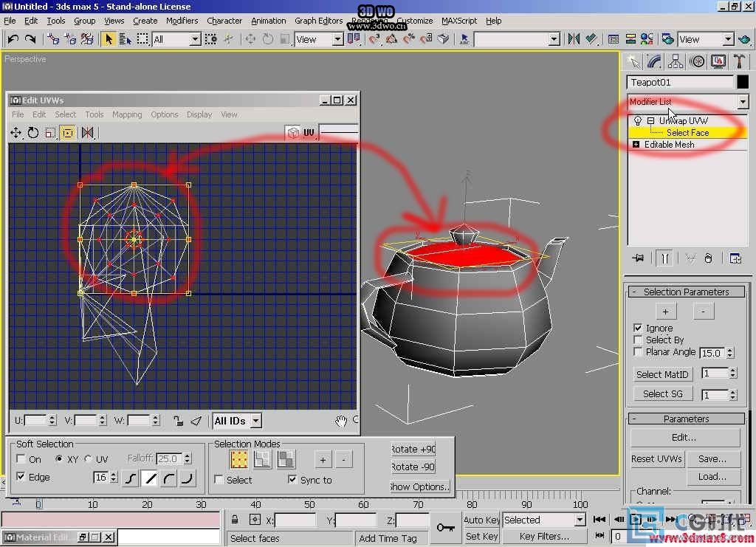Enable the Planar Angle checkbox
756x547 pixels.
[x=638, y=352]
